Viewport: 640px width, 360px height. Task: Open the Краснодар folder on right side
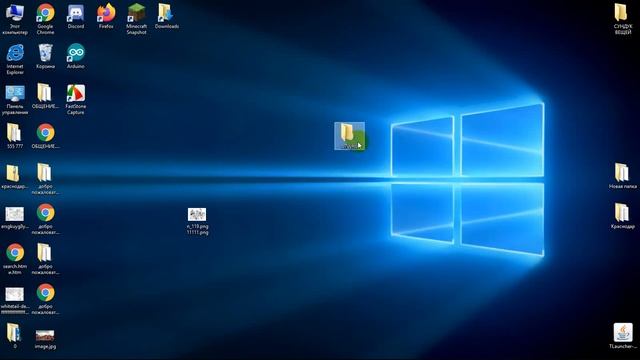(622, 216)
